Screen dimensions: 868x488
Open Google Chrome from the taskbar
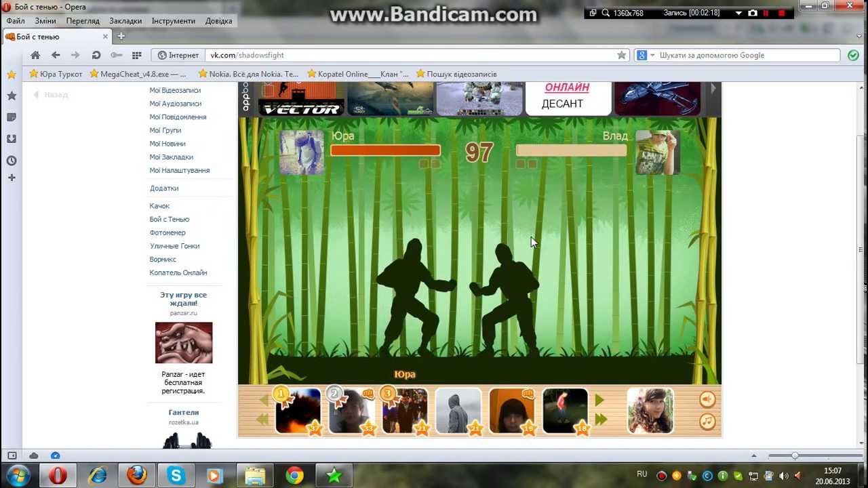pyautogui.click(x=294, y=476)
